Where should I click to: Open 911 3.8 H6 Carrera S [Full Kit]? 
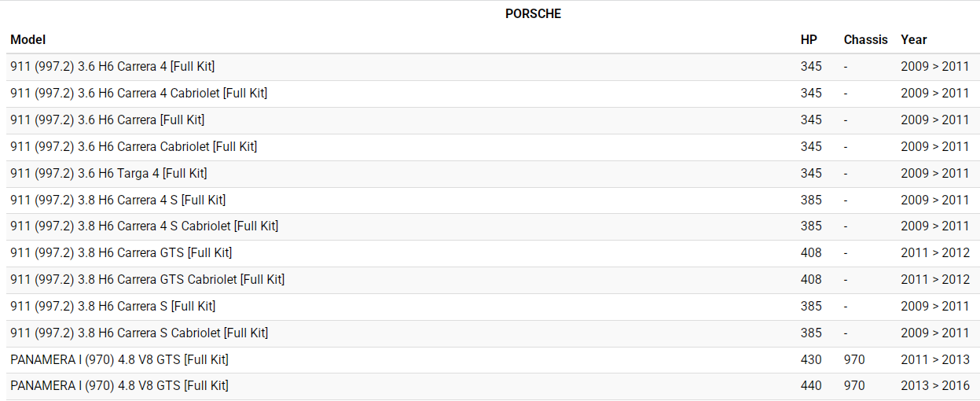point(112,307)
